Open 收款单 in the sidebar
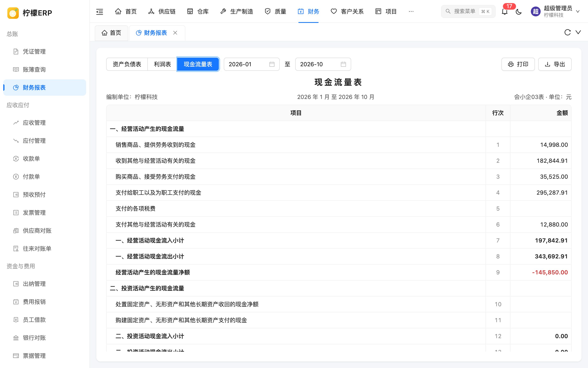Viewport: 588px width, 368px height. tap(45, 159)
